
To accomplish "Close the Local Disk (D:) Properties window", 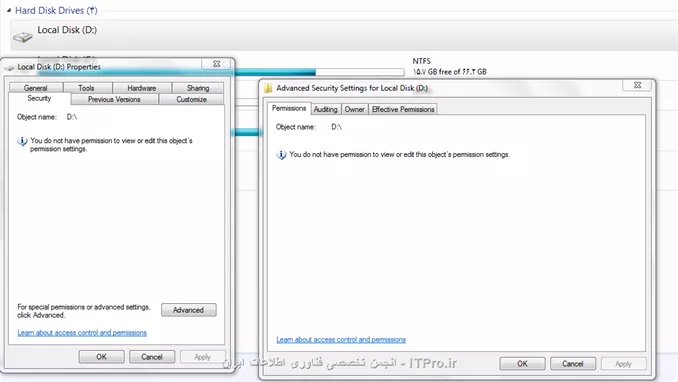I will [x=216, y=64].
